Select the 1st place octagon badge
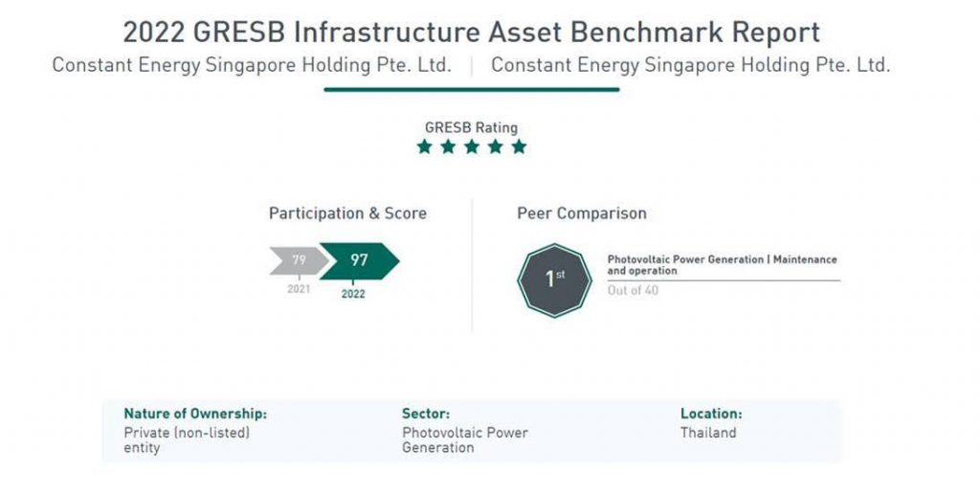This screenshot has height=493, width=980. 554,280
